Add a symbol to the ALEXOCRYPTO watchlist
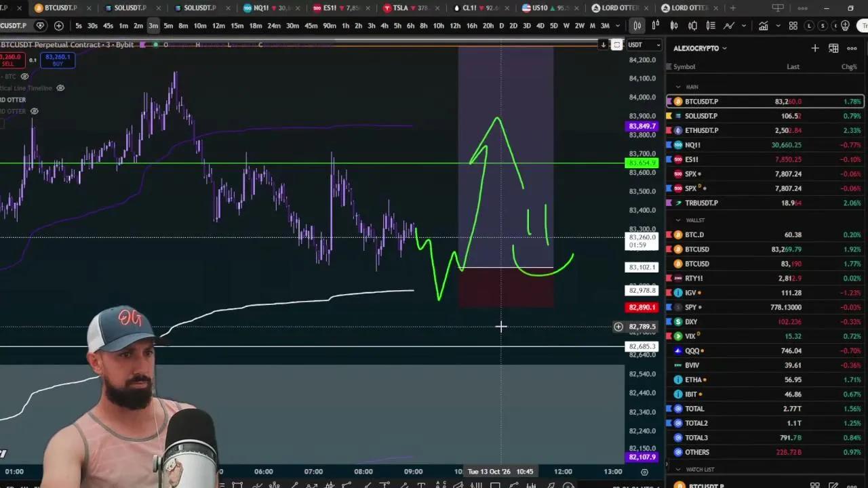Screen dimensions: 868x488 coord(815,48)
